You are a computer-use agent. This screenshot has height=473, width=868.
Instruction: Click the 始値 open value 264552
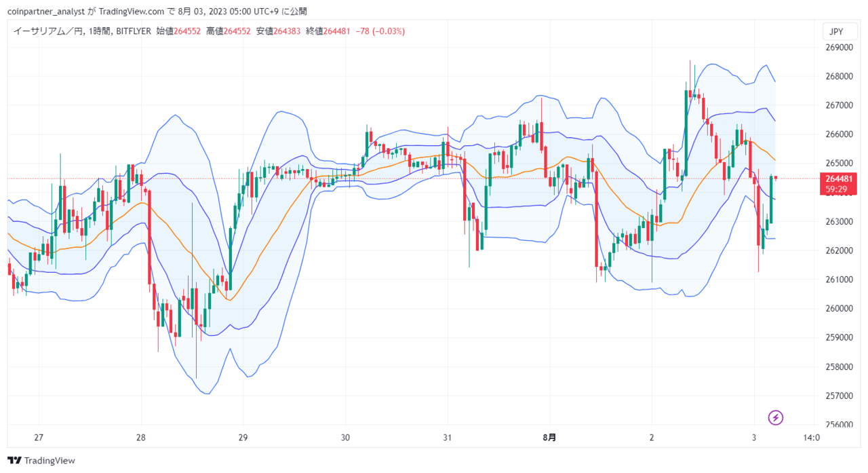(x=187, y=31)
